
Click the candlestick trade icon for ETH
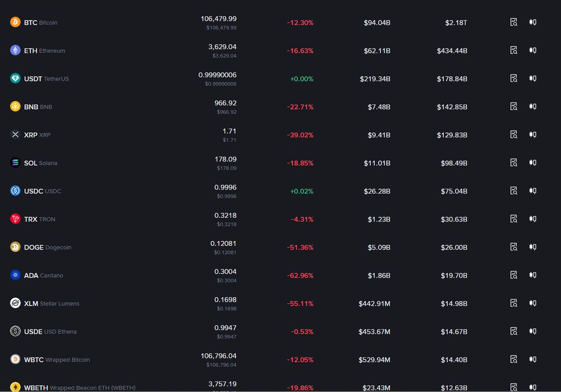[532, 50]
